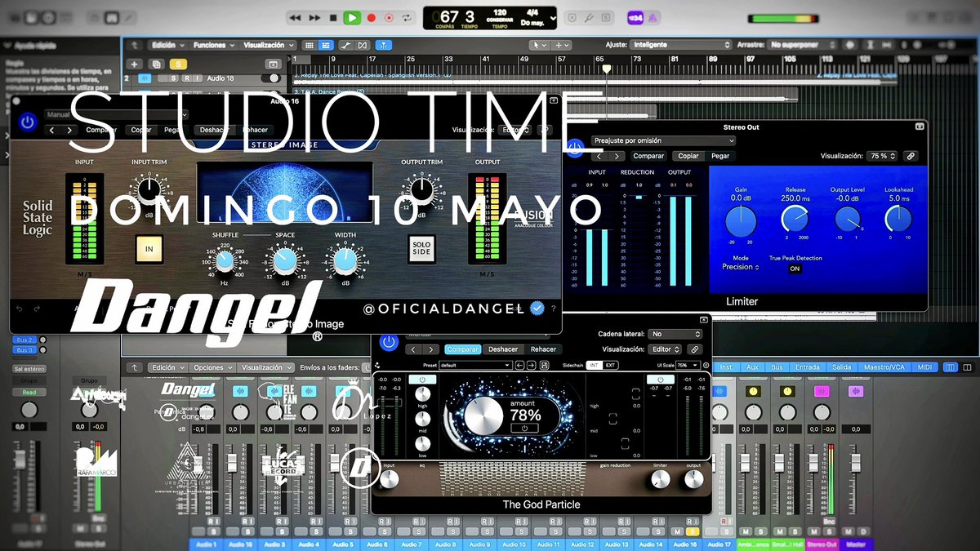The width and height of the screenshot is (980, 551).
Task: Open the Cadena lateral dropdown
Action: point(675,334)
